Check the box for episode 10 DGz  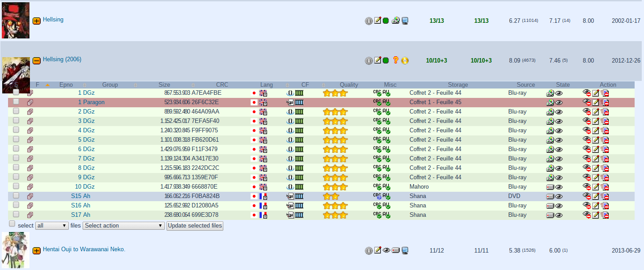click(x=16, y=186)
